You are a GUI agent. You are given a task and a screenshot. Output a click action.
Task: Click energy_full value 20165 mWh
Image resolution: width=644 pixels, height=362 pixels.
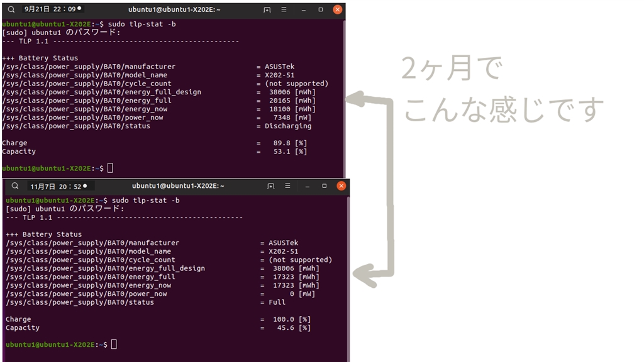(292, 101)
